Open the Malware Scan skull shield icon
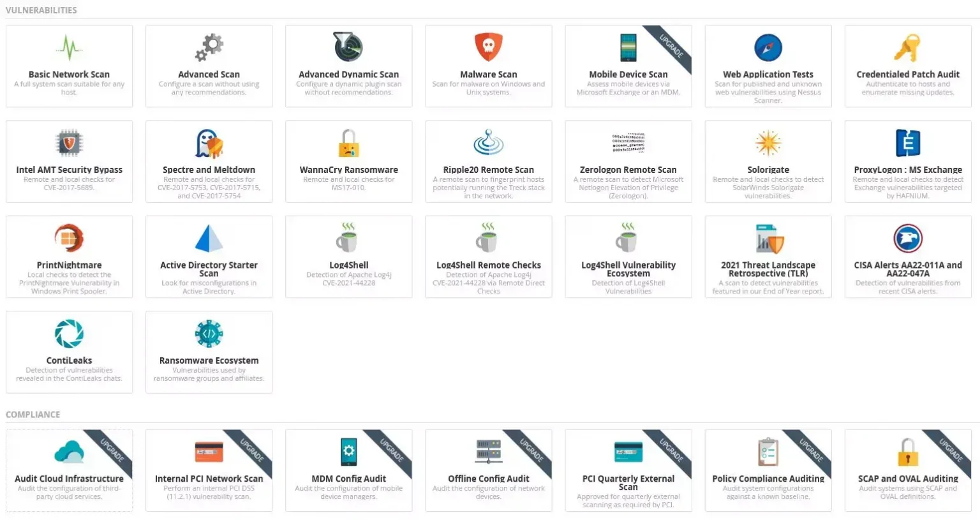 (488, 48)
